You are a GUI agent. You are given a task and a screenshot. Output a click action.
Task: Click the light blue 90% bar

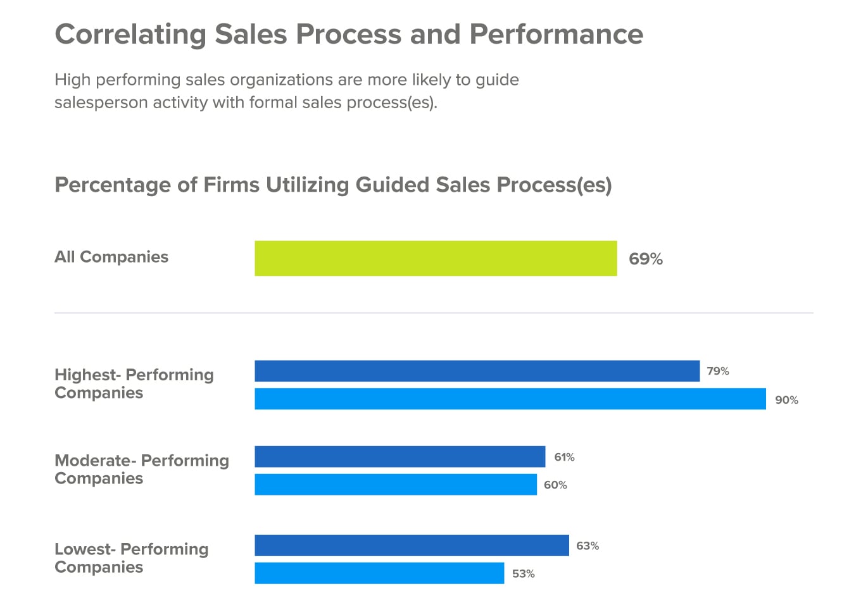510,399
